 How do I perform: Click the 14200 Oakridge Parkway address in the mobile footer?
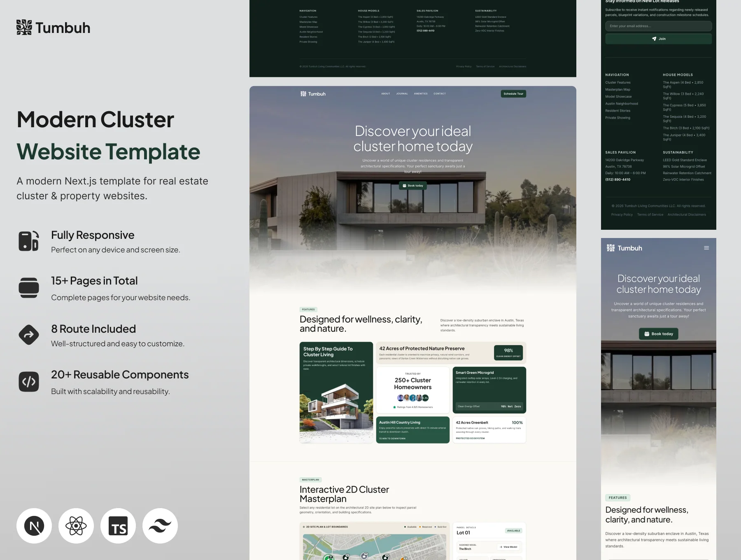624,160
